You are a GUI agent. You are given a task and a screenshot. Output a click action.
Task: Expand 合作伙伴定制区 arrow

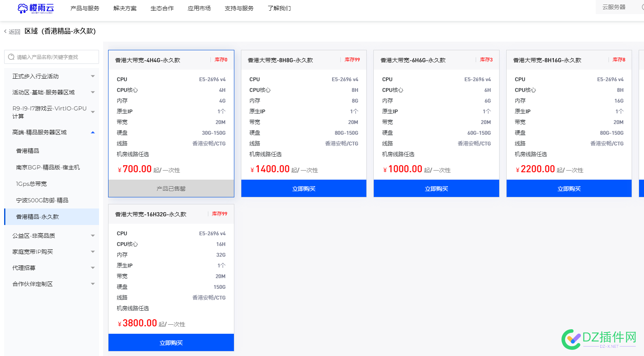click(93, 284)
